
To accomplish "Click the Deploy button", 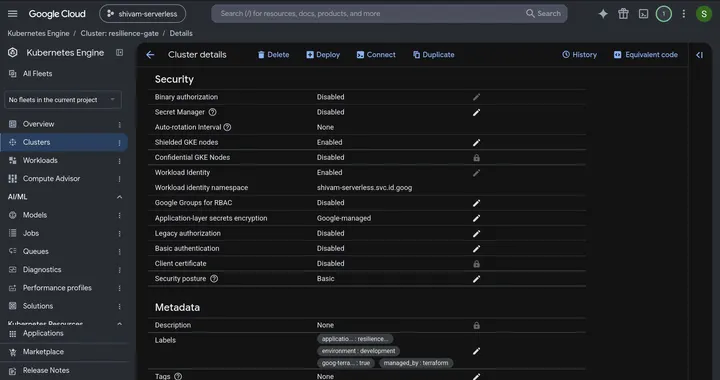I will coord(323,55).
